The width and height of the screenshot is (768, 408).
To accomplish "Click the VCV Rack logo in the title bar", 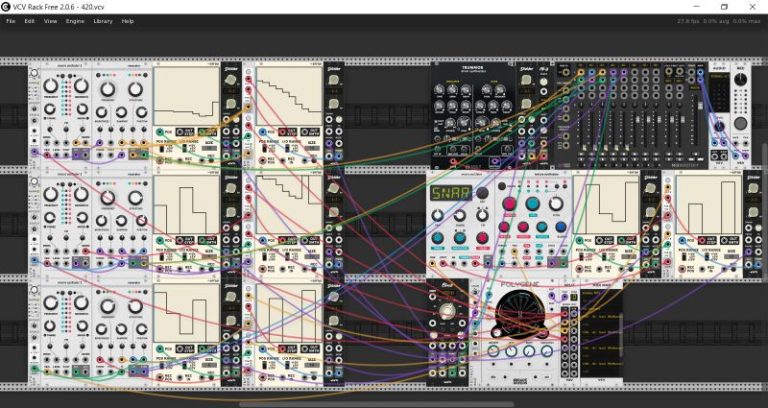I will tap(6, 6).
